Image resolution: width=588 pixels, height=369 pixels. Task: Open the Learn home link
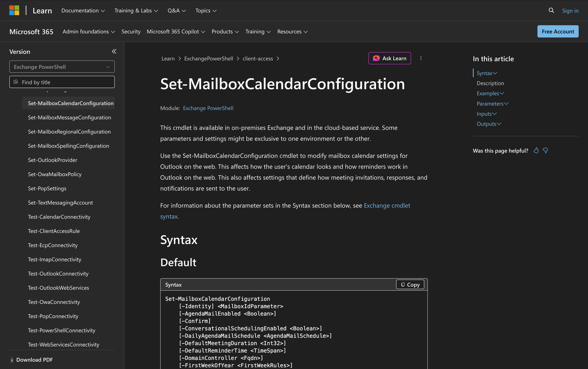[x=42, y=11]
